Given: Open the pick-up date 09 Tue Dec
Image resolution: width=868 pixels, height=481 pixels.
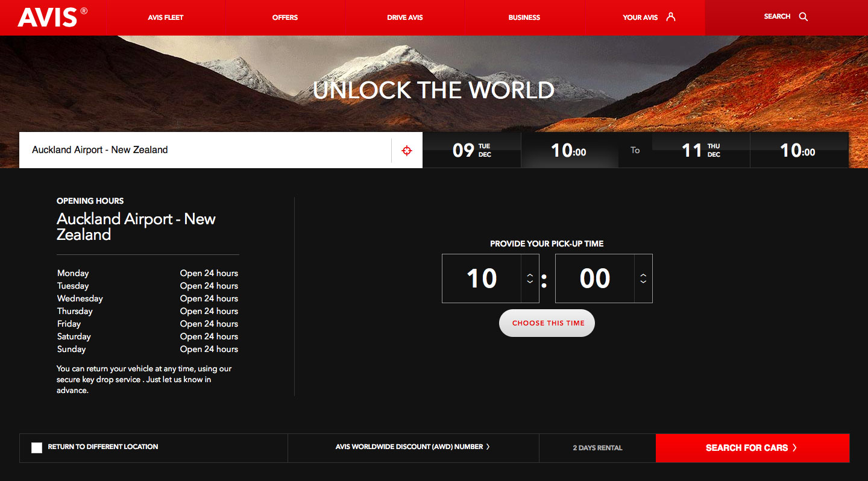Looking at the screenshot, I should pos(471,150).
